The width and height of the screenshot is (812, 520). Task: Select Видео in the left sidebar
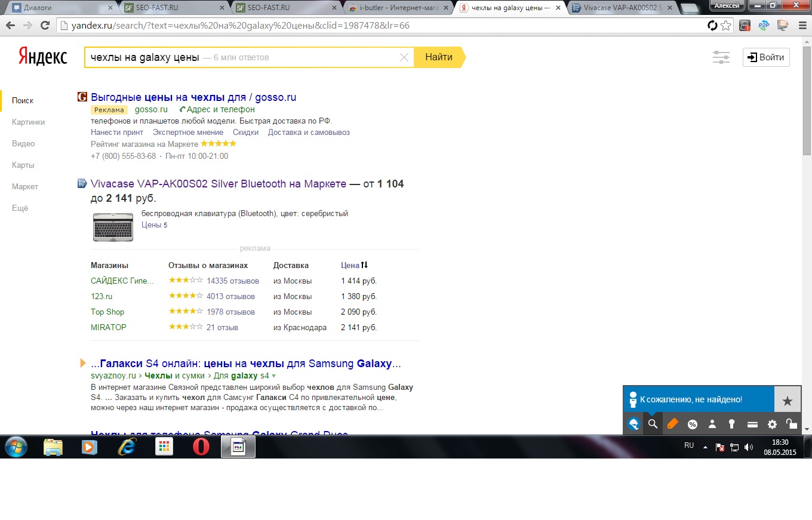click(23, 143)
